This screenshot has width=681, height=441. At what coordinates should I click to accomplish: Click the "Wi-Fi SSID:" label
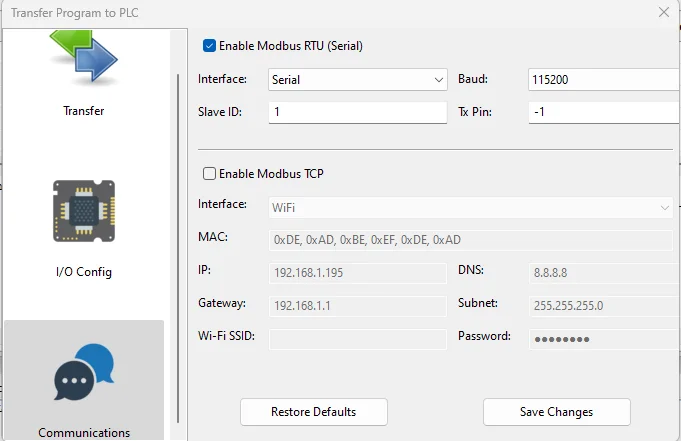click(226, 336)
